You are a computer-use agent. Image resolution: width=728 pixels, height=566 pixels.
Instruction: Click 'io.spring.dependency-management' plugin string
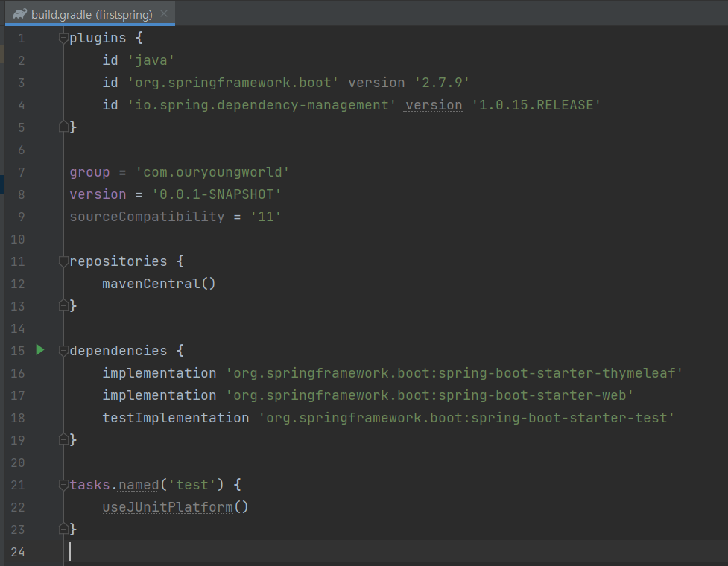click(262, 105)
